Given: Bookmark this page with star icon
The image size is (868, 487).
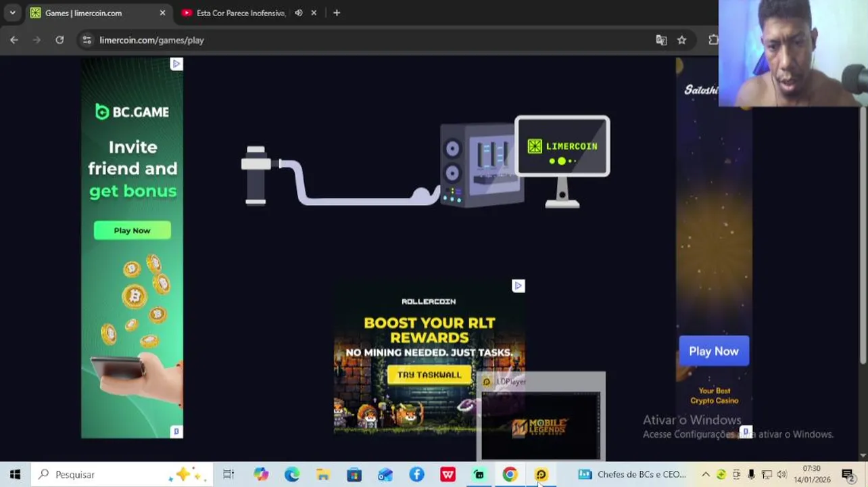Looking at the screenshot, I should [x=681, y=40].
